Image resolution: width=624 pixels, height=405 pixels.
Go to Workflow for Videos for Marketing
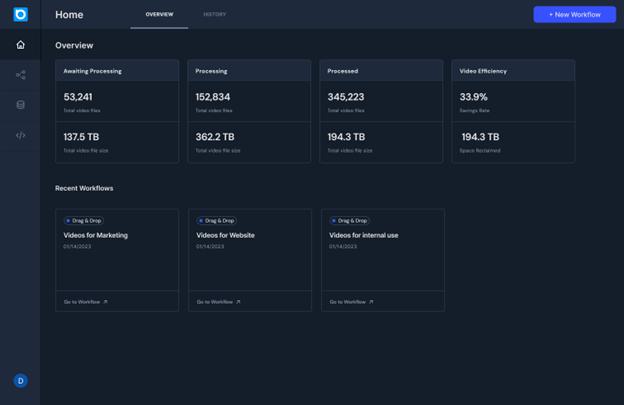tap(82, 302)
